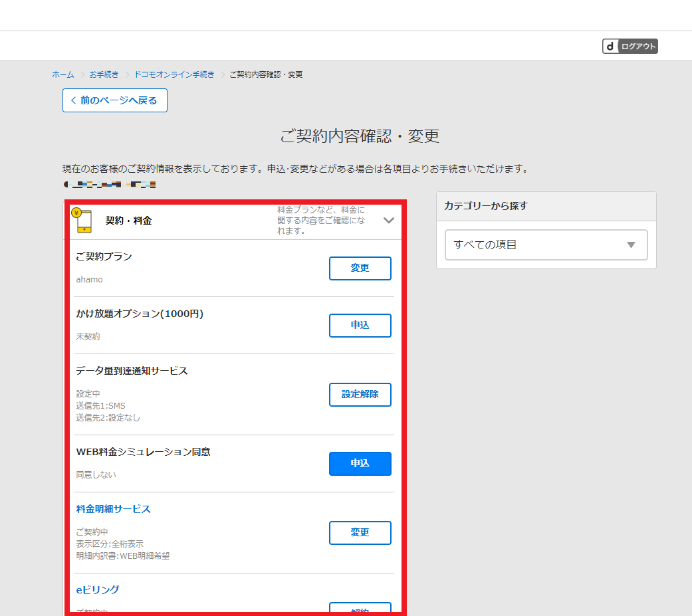Click the データ量到達通知サービス item title
The image size is (692, 616).
pos(132,371)
